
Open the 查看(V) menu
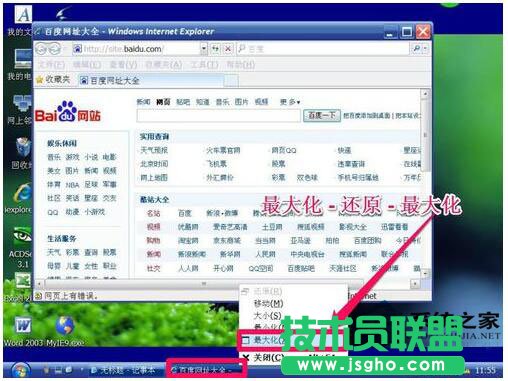coord(123,65)
